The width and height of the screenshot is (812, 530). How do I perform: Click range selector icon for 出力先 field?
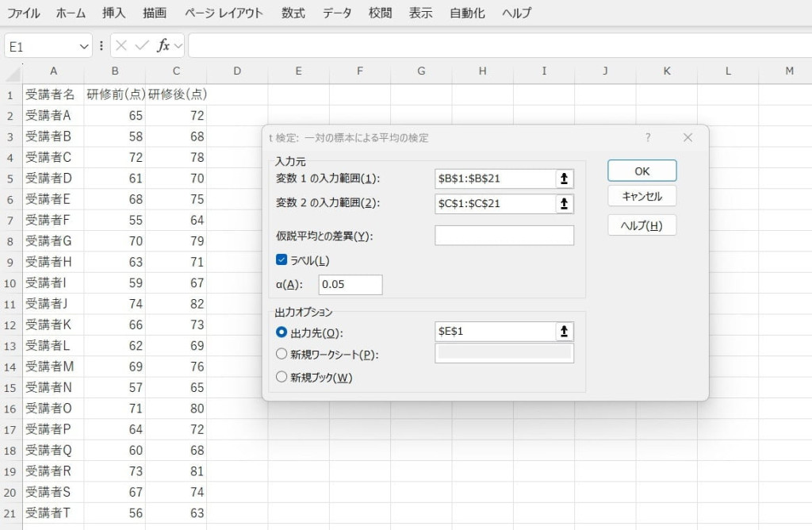(564, 332)
